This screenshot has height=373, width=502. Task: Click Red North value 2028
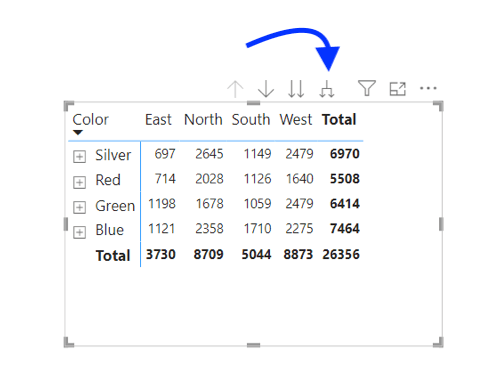pyautogui.click(x=209, y=179)
